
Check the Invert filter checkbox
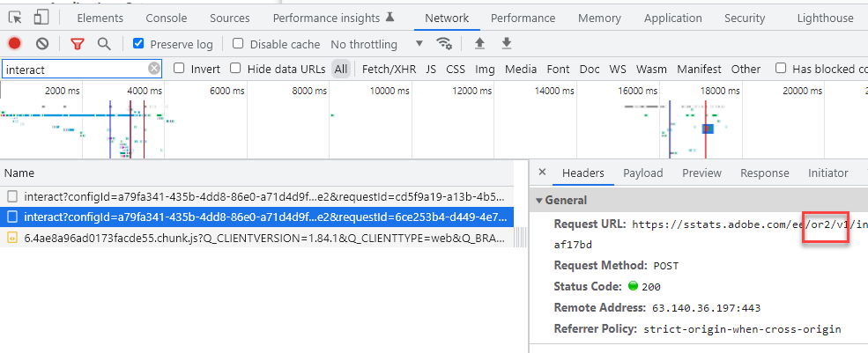click(x=180, y=69)
